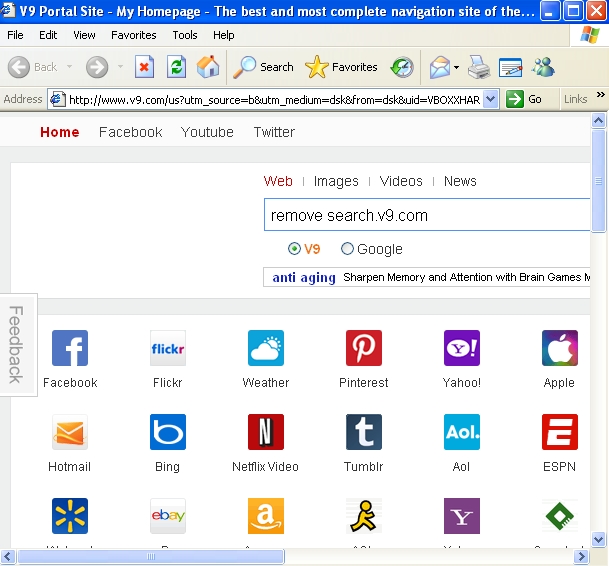Click the Print icon in toolbar
Image resolution: width=609 pixels, height=566 pixels.
[479, 68]
